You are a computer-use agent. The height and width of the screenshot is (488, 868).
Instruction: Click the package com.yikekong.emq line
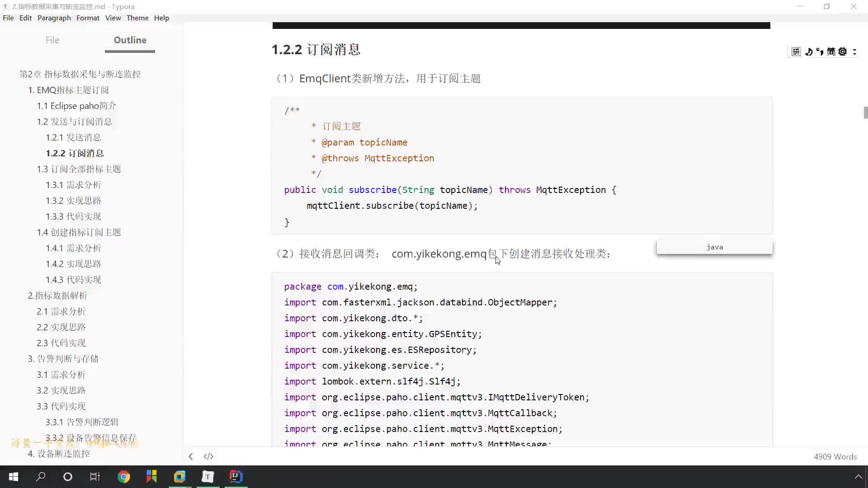pyautogui.click(x=350, y=286)
